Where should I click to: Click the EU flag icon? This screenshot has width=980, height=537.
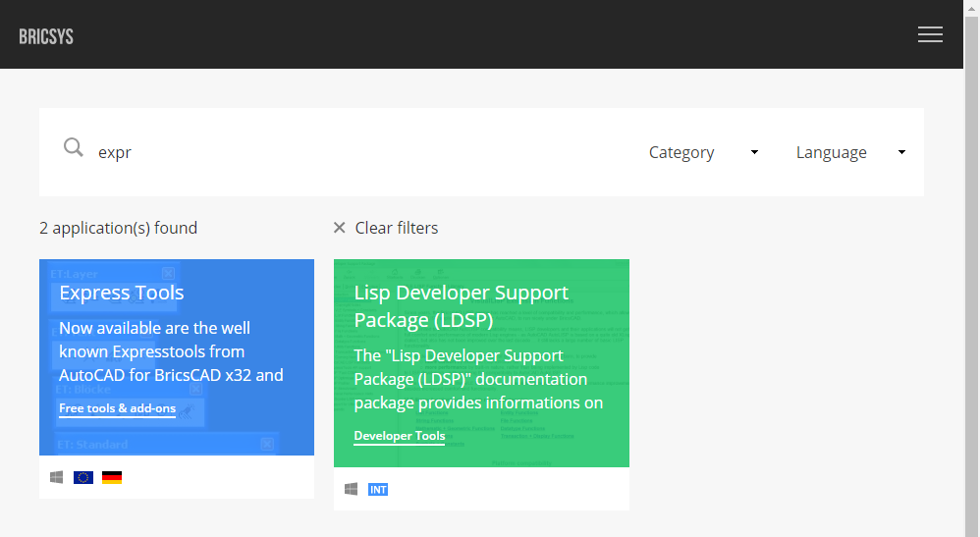pyautogui.click(x=83, y=478)
